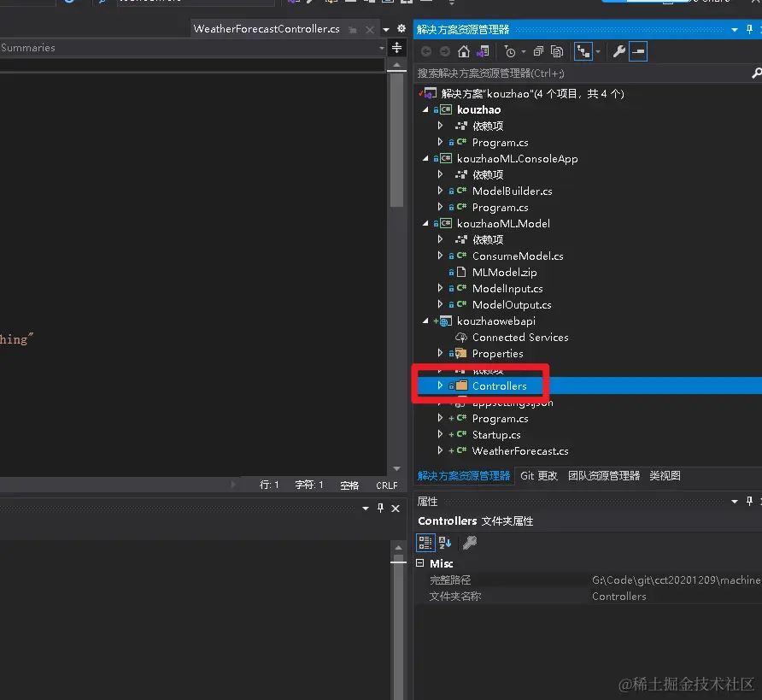The height and width of the screenshot is (700, 762).
Task: Select WeatherForecast.cs file
Action: [x=520, y=451]
